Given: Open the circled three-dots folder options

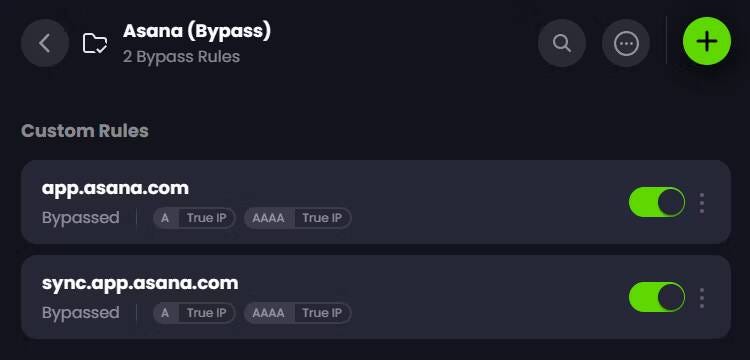Looking at the screenshot, I should point(626,43).
